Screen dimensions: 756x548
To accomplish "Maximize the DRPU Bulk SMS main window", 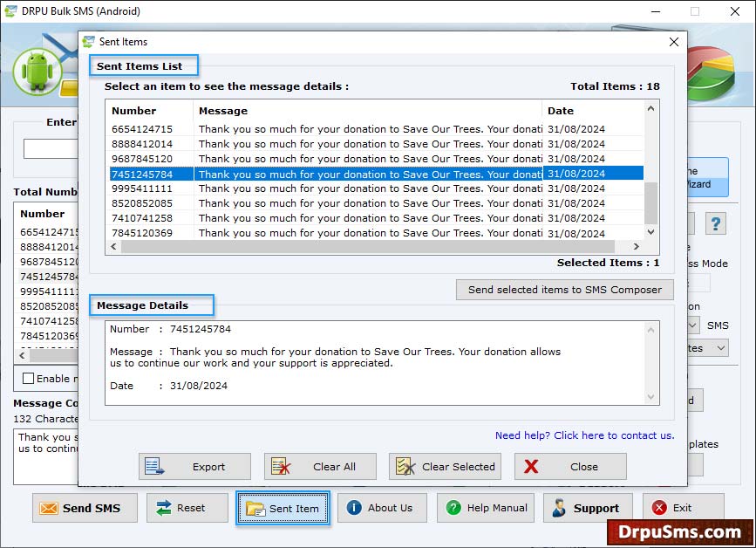I will click(695, 11).
